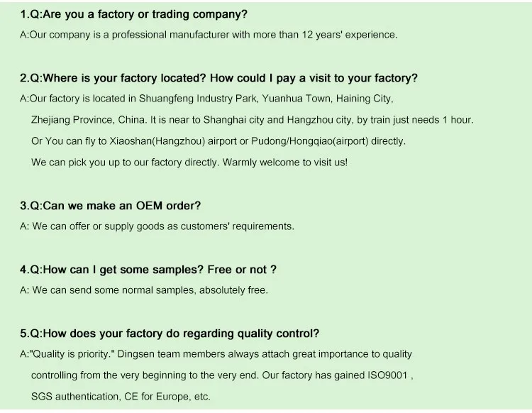Image resolution: width=532 pixels, height=413 pixels.
Task: Click the line mentioning Xiaoshan(Hangzhou) airport
Action: click(x=218, y=141)
